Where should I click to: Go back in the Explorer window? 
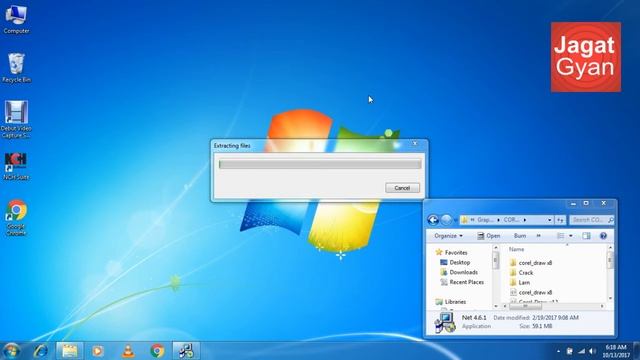pos(433,220)
